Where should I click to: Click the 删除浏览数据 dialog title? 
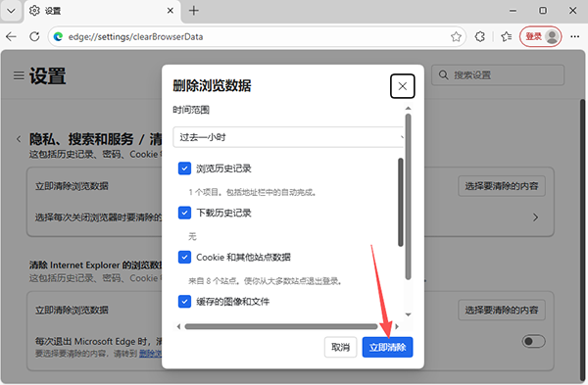point(212,86)
